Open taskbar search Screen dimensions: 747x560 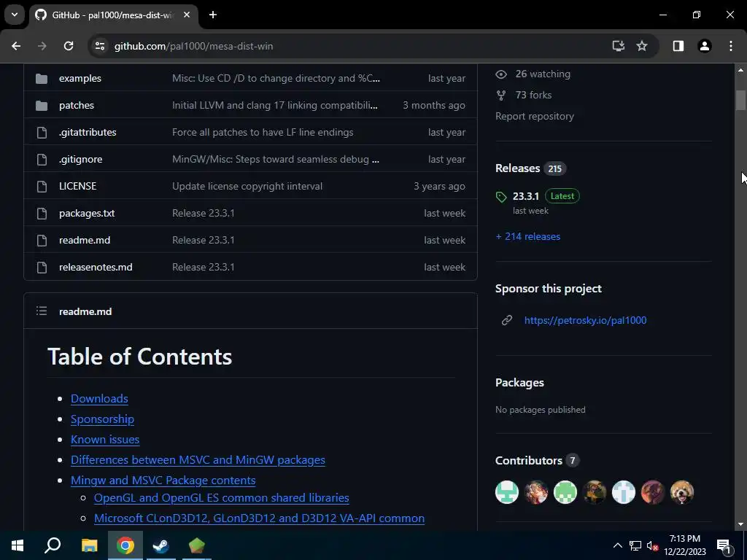tap(53, 545)
